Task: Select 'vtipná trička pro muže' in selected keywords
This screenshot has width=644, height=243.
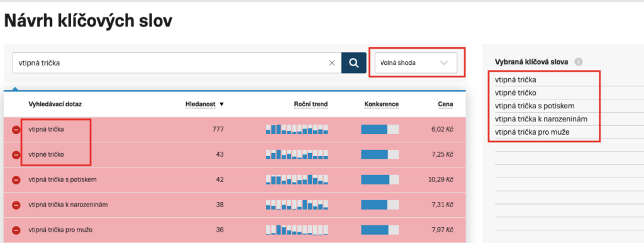Action: (x=532, y=132)
